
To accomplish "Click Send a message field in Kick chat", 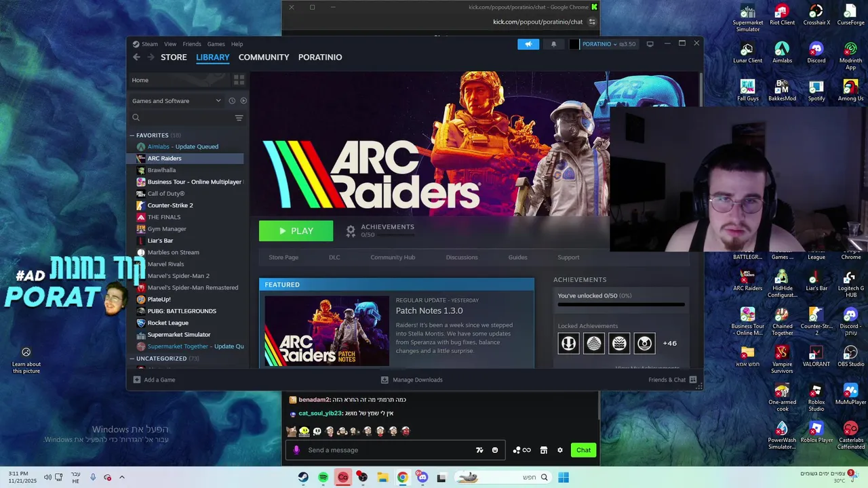I will 387,450.
